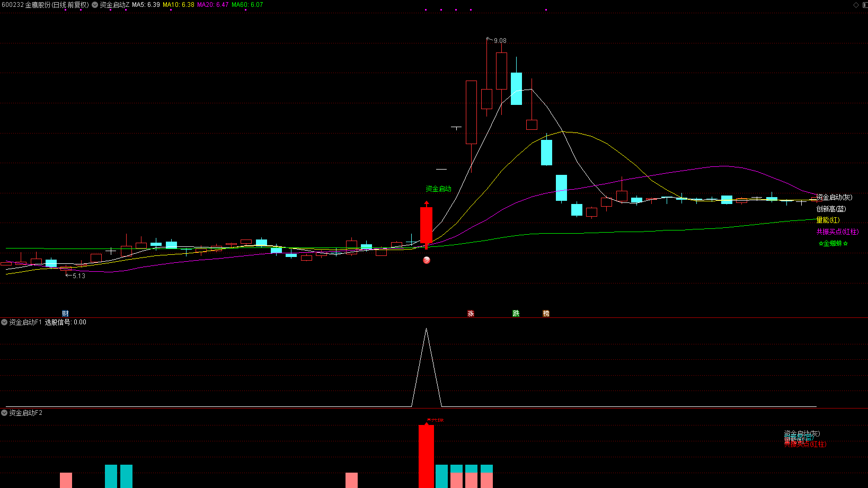
Task: Click the tall red signal bar in F2 panel
Action: point(426,456)
